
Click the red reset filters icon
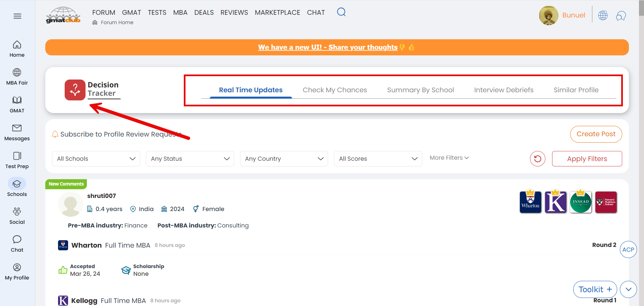click(x=537, y=159)
